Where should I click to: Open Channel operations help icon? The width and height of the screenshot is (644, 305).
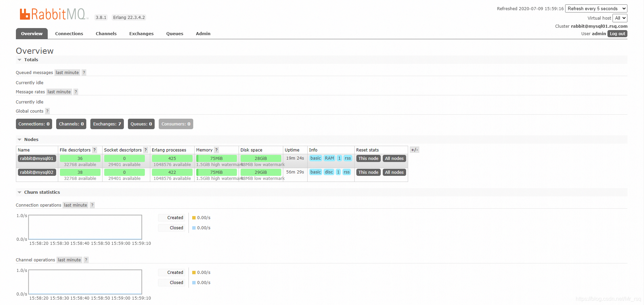coord(86,260)
